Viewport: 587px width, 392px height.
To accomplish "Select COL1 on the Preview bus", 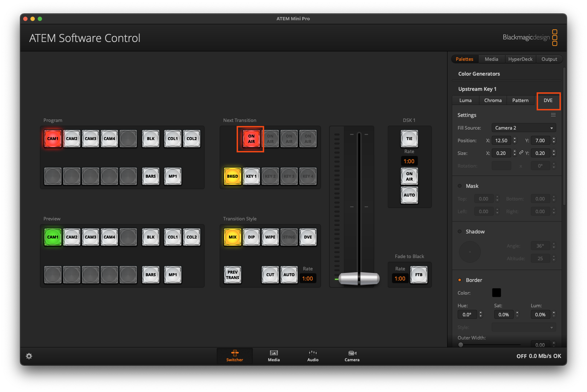I will [173, 237].
